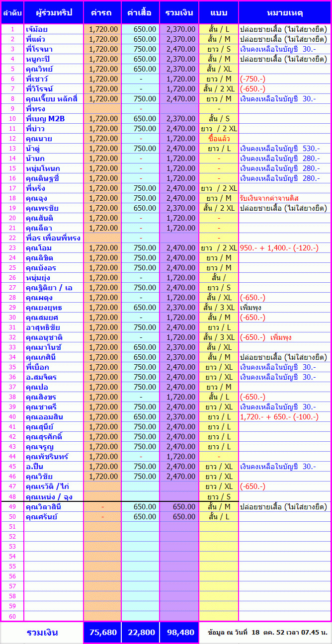The height and width of the screenshot is (644, 332).
Task: Click the name cell คุณฉุง
Action: click(54, 198)
